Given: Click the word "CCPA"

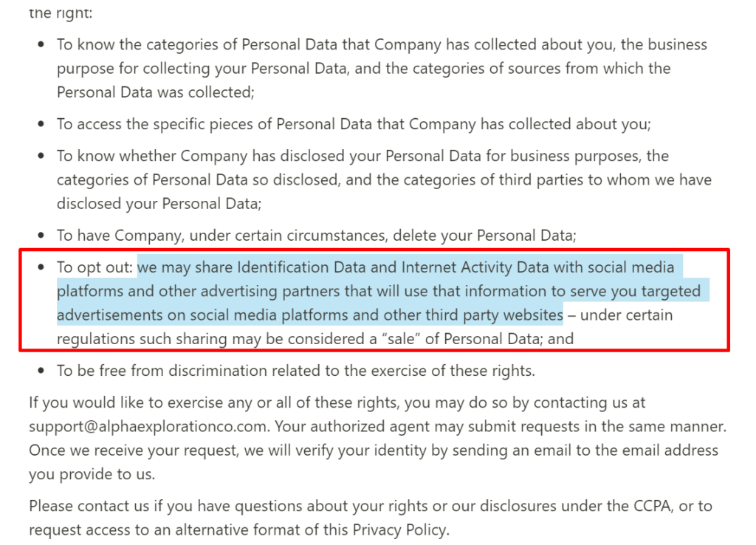Looking at the screenshot, I should click(650, 506).
